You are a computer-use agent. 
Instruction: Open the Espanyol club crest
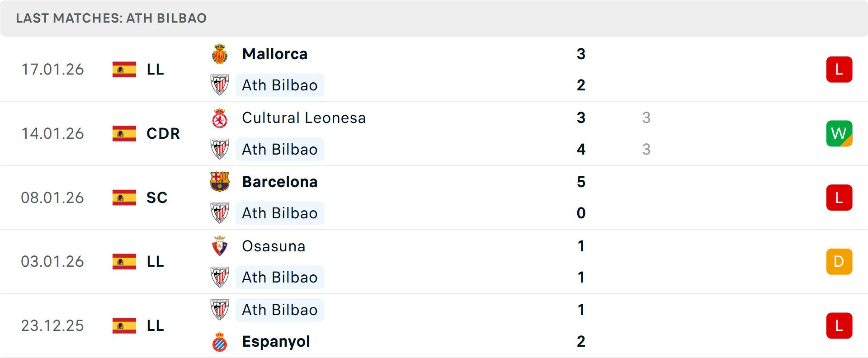pos(220,341)
